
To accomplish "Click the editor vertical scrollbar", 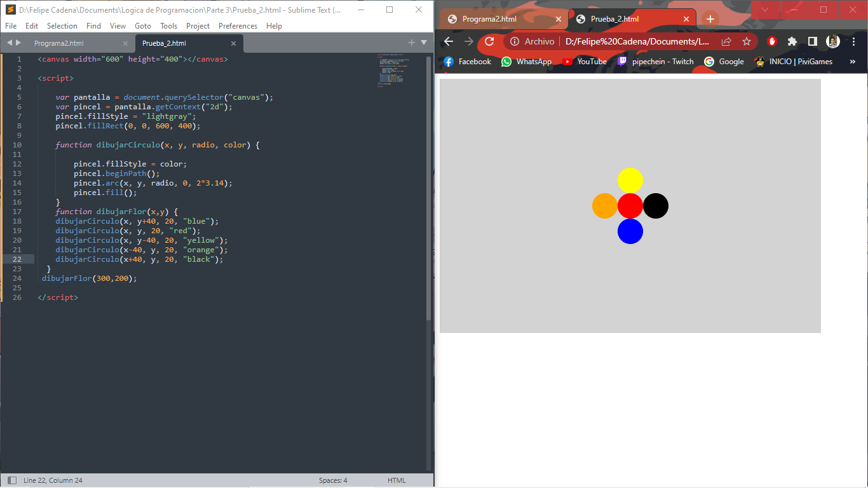I will (429, 187).
